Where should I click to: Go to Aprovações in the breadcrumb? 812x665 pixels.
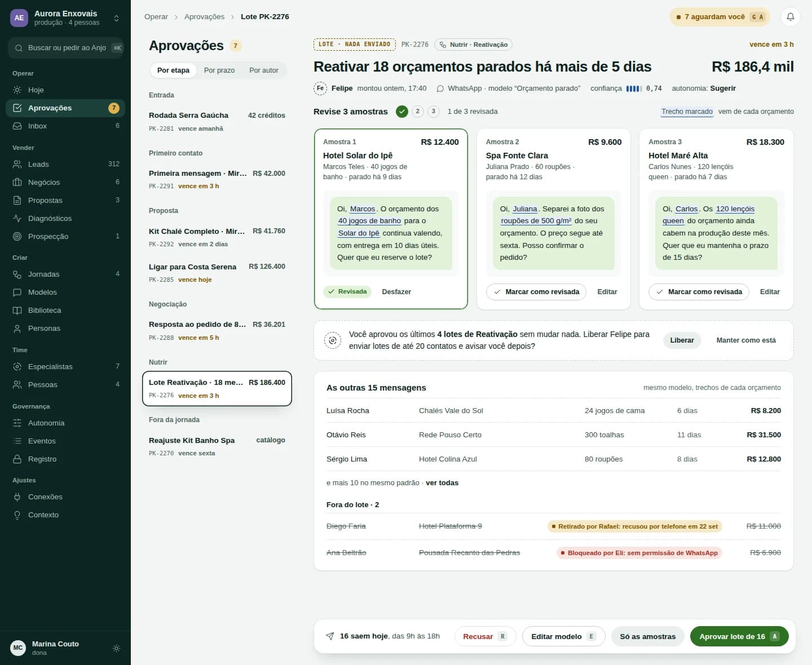(x=204, y=17)
